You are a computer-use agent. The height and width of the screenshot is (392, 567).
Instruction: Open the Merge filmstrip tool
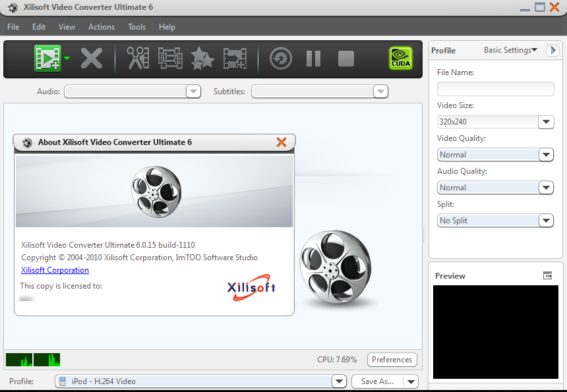170,58
